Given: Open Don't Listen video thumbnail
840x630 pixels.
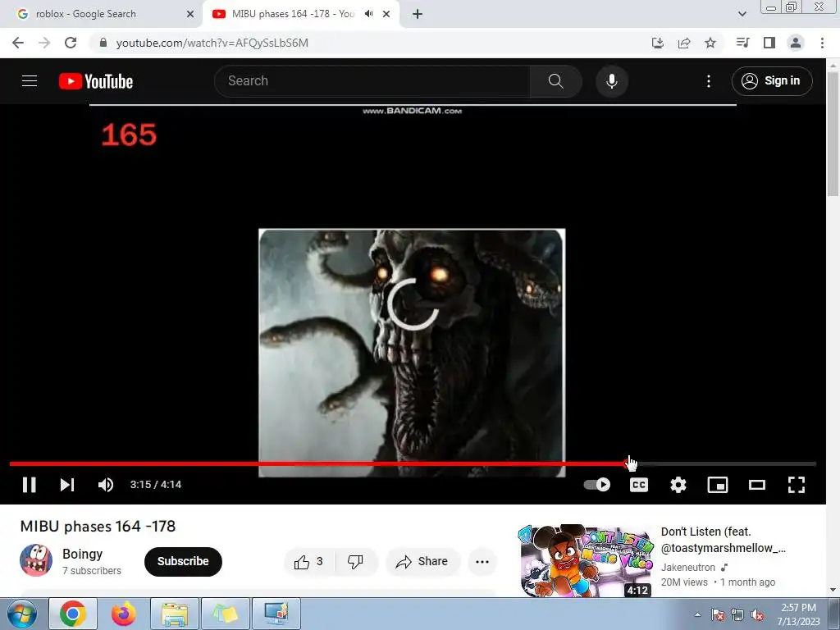Looking at the screenshot, I should 586,560.
